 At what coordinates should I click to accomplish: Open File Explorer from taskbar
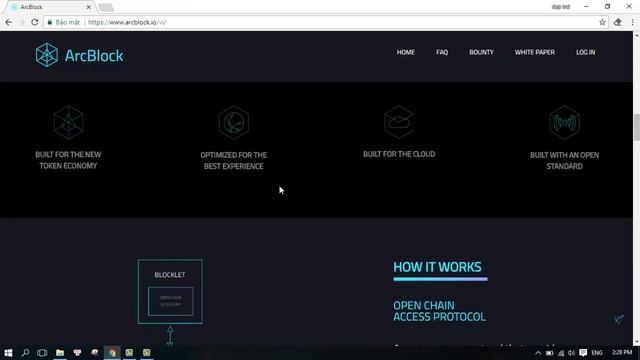point(60,352)
